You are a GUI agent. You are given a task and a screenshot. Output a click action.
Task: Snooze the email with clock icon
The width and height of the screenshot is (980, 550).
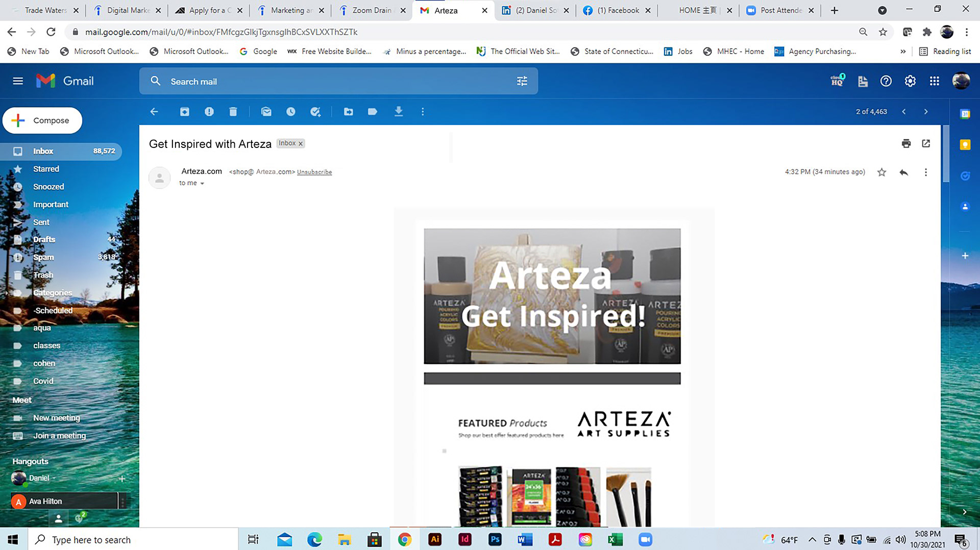[x=291, y=111]
